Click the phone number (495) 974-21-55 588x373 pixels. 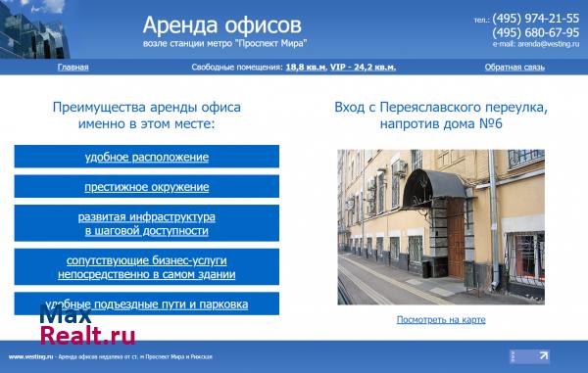coord(536,18)
